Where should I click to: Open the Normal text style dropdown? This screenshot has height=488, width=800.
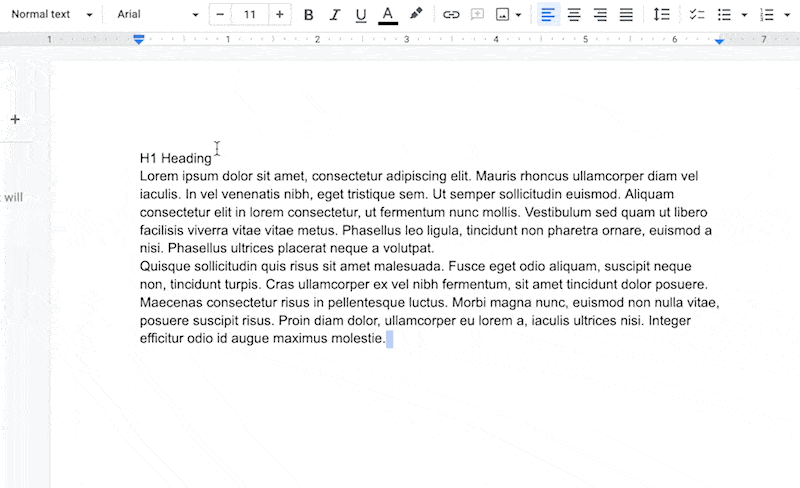tap(51, 15)
